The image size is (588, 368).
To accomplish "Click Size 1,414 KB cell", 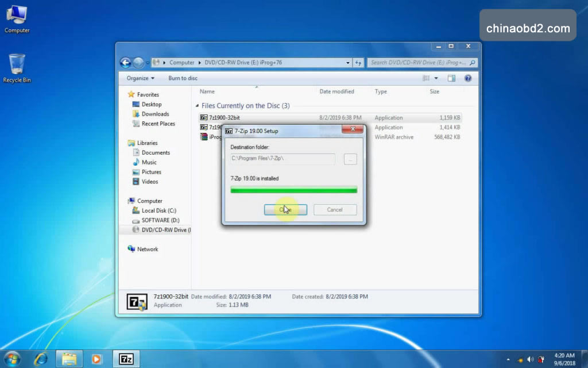I will [450, 127].
